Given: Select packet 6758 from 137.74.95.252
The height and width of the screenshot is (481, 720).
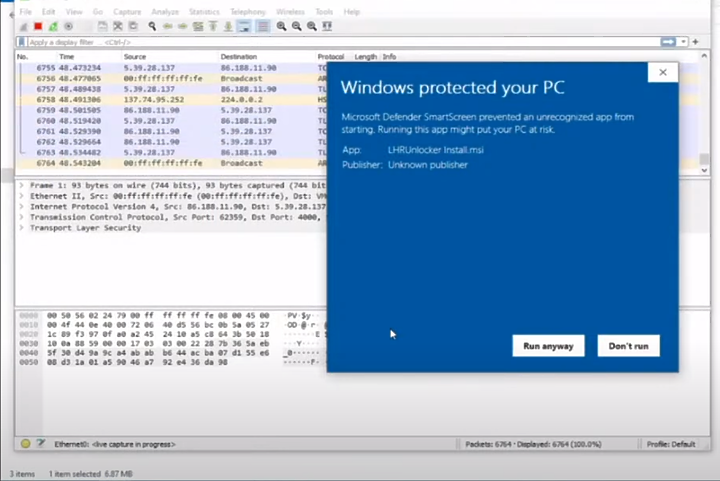Looking at the screenshot, I should [171, 100].
